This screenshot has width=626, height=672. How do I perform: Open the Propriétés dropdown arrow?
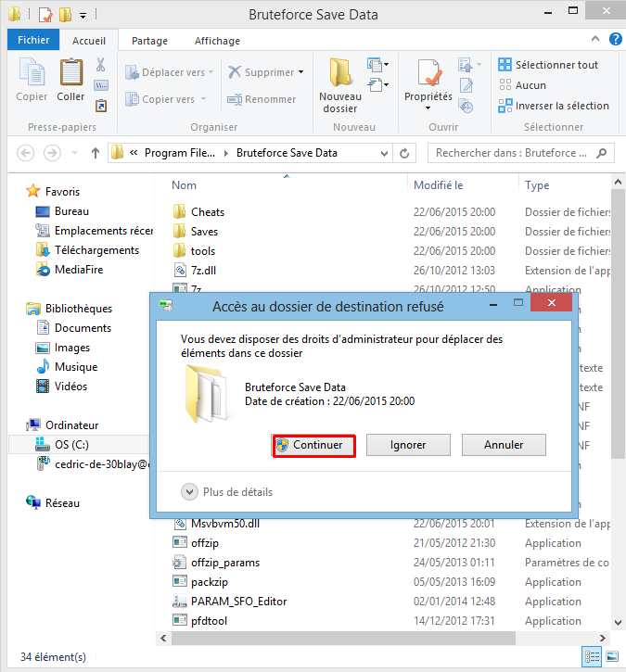tap(428, 108)
